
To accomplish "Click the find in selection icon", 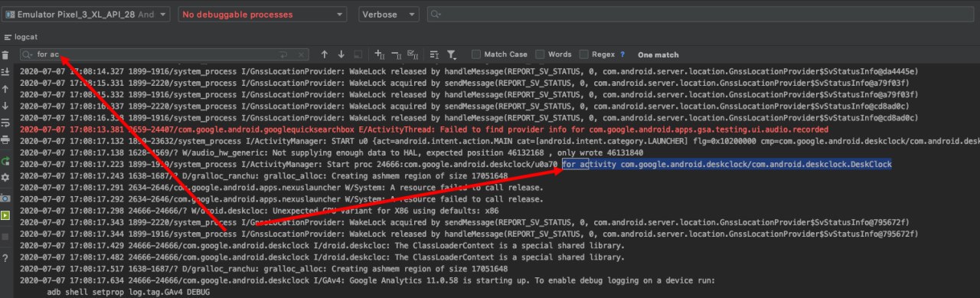I will tap(358, 54).
